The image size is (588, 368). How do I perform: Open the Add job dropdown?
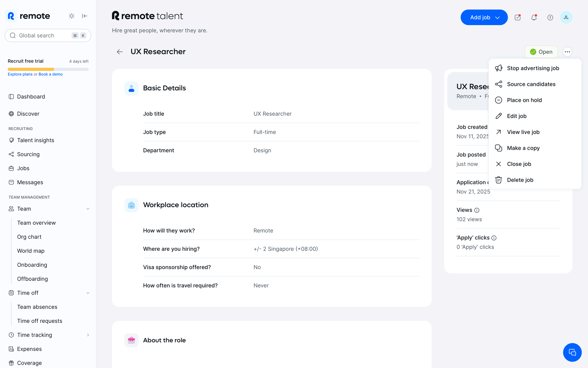point(484,17)
